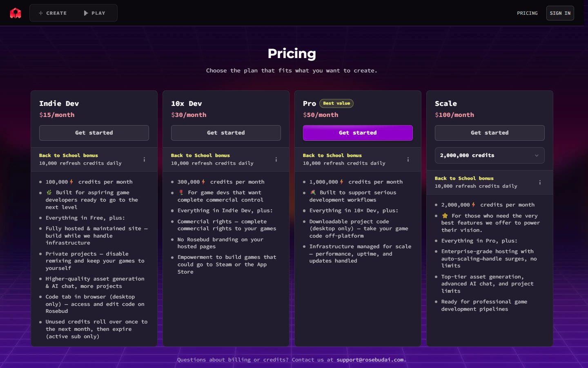Viewport: 588px width, 368px height.
Task: Click the $100/month price text
Action: [454, 115]
